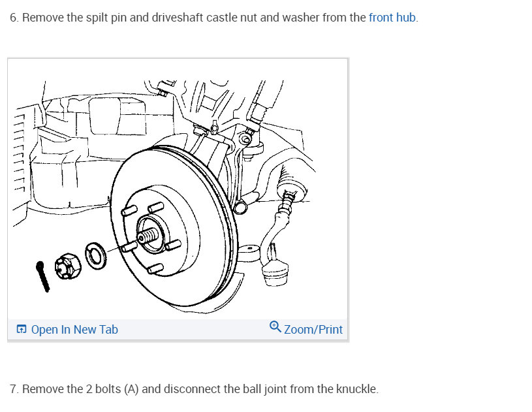The height and width of the screenshot is (412, 532).
Task: Click the threaded driveshaft end at hub center
Action: coord(148,235)
